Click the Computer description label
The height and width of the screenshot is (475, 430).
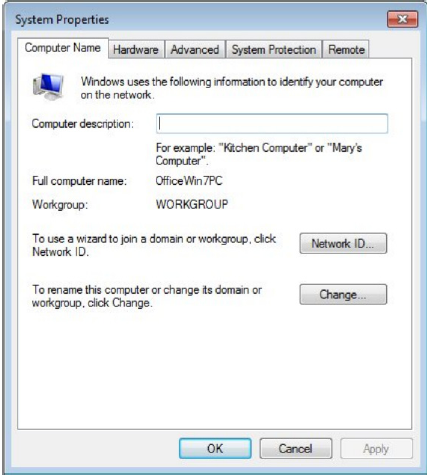coord(82,124)
